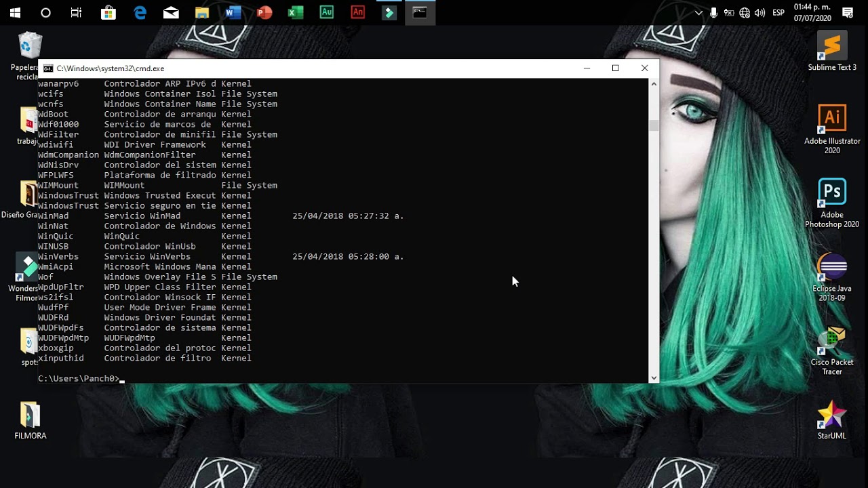The width and height of the screenshot is (868, 488).
Task: Select Adobe Illustrator 2020 desktop icon
Action: pyautogui.click(x=832, y=129)
